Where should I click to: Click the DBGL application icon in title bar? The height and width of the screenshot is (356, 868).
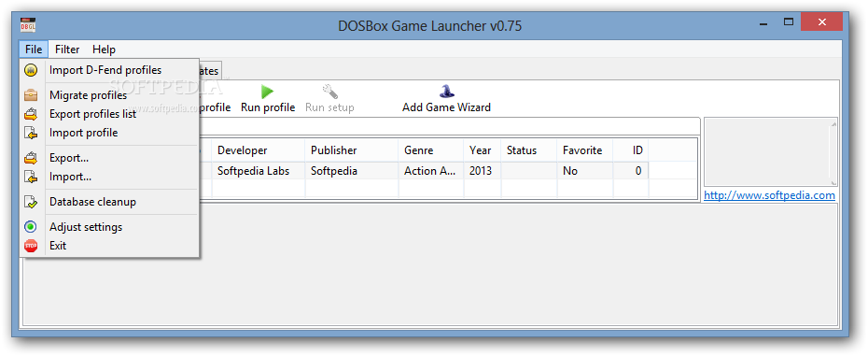pyautogui.click(x=29, y=25)
